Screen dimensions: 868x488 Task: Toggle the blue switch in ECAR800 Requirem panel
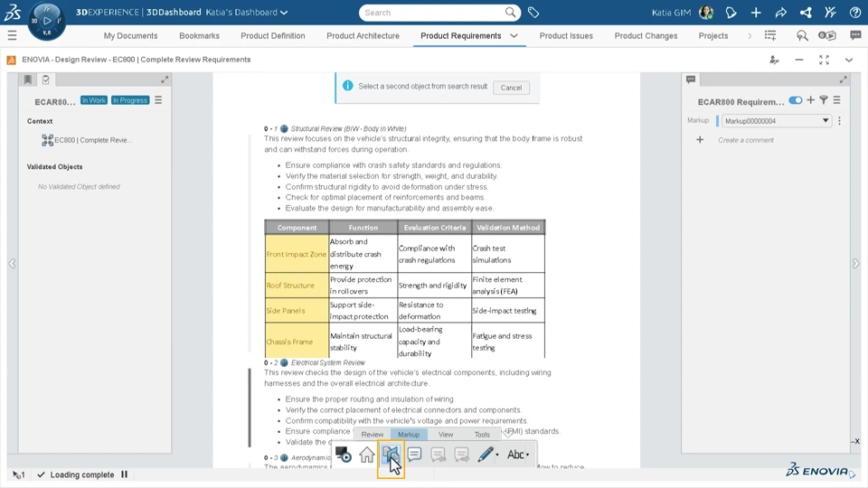[796, 100]
